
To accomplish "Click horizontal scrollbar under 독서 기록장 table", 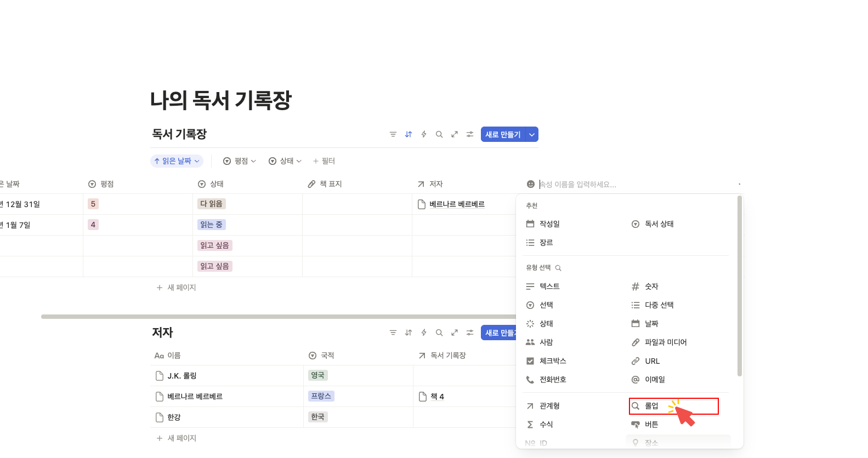I will point(279,317).
